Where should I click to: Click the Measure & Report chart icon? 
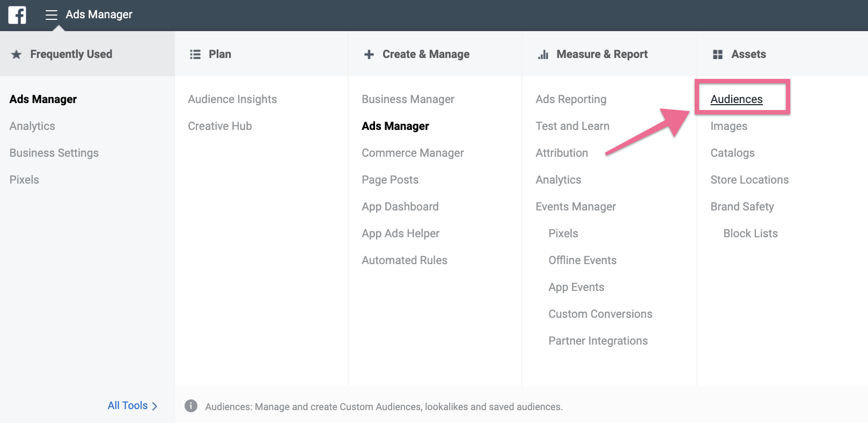pyautogui.click(x=543, y=54)
